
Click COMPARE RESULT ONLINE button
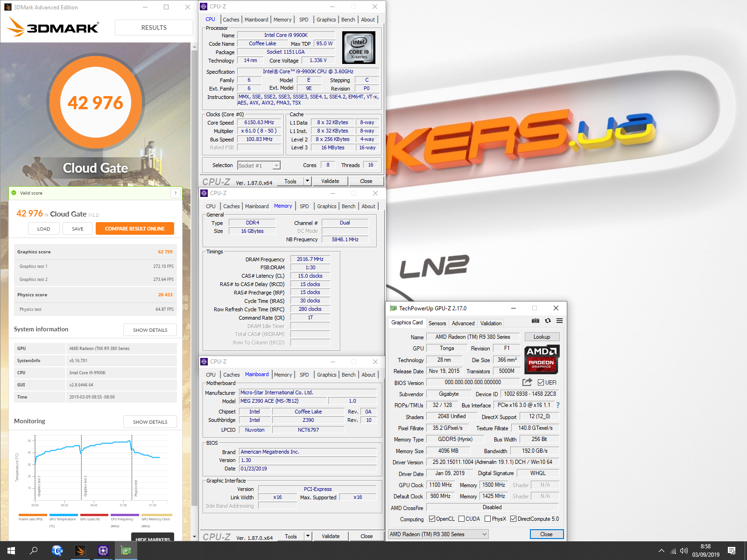point(135,229)
